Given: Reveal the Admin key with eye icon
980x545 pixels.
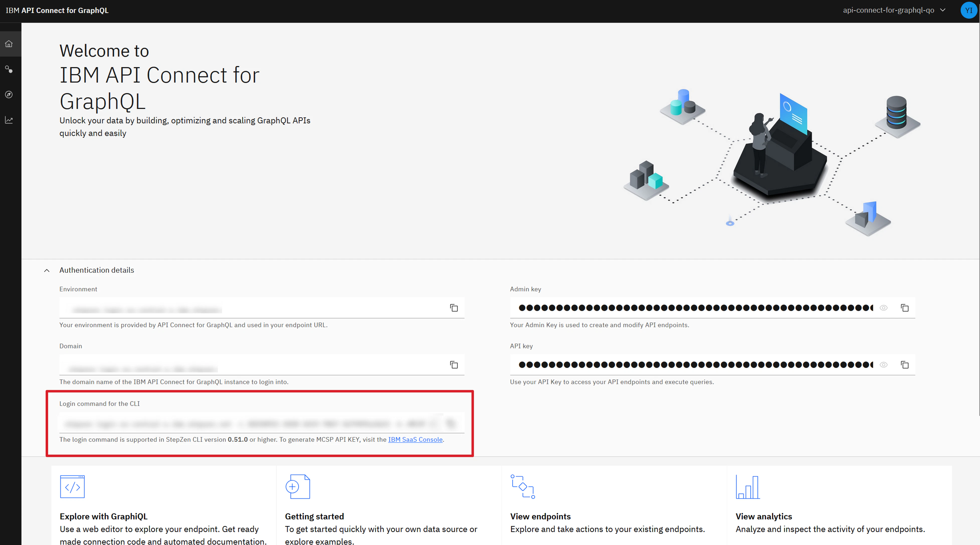Looking at the screenshot, I should point(884,308).
